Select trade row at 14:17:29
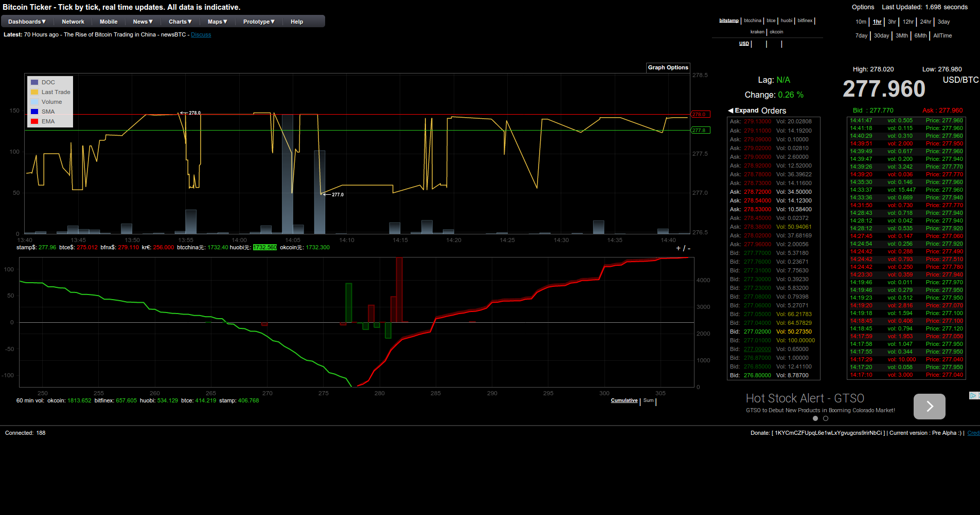980x515 pixels. [906, 359]
